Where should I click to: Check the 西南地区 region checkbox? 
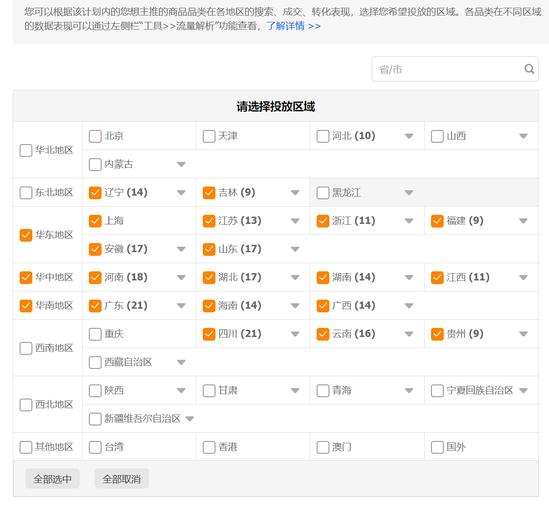[26, 348]
